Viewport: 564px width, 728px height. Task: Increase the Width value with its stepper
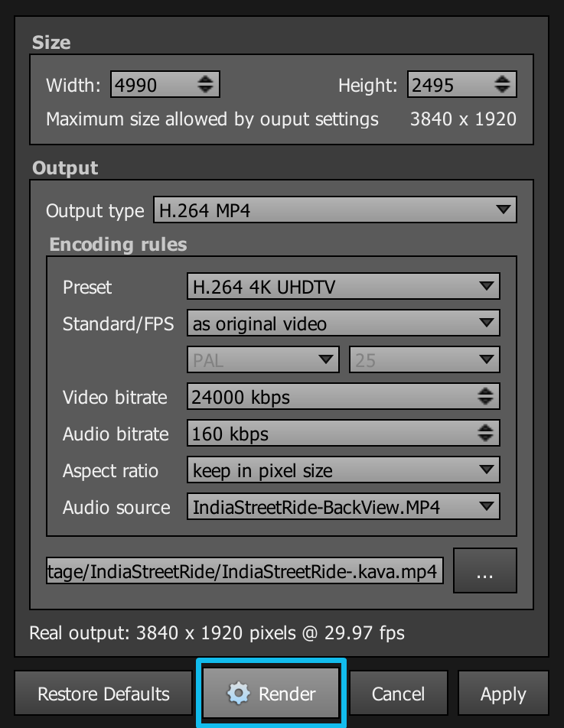(x=207, y=80)
